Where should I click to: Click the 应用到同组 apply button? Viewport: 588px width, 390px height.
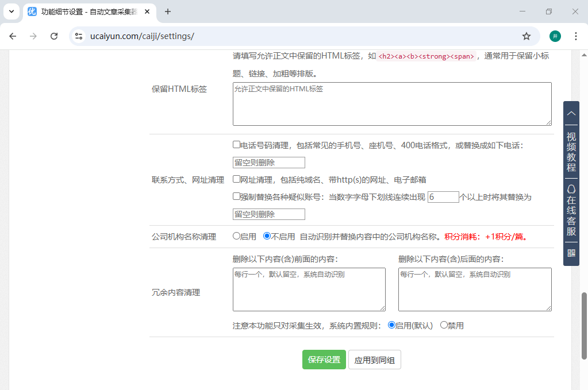pos(374,360)
